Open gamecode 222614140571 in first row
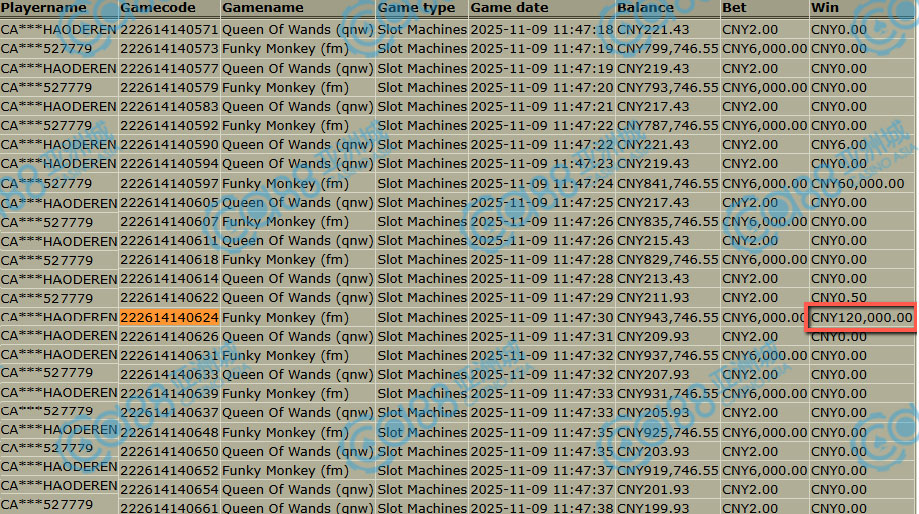919x514 pixels. [x=169, y=30]
